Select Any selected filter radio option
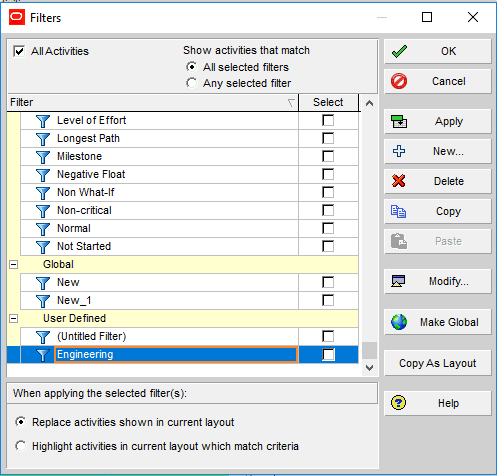 pos(191,83)
